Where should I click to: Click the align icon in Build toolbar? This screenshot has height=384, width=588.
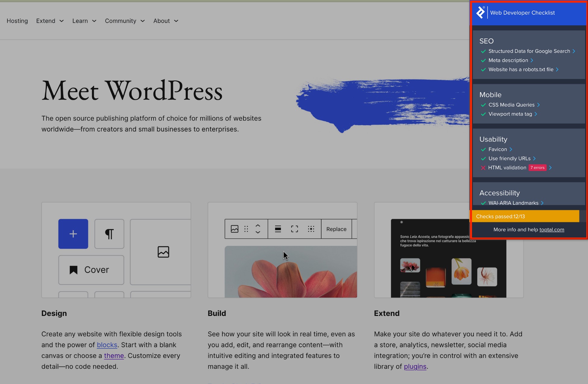tap(278, 229)
